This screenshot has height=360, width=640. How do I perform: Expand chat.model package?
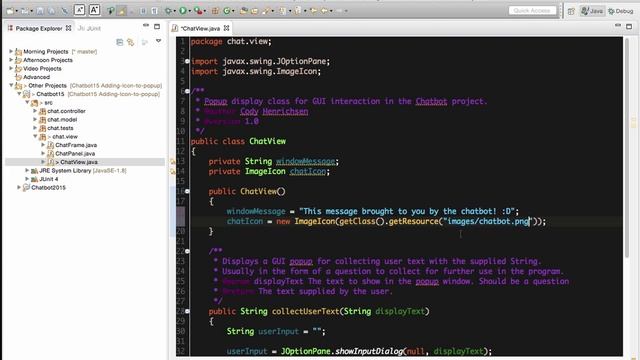tap(35, 119)
